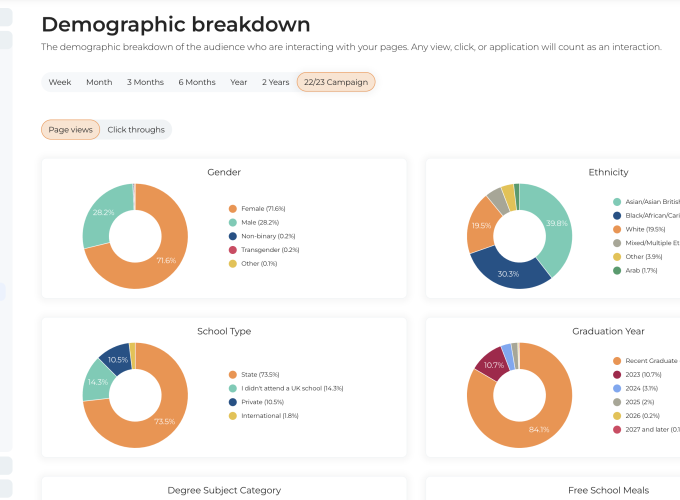Toggle Recent Graduate legend entry
680x500 pixels.
click(646, 361)
